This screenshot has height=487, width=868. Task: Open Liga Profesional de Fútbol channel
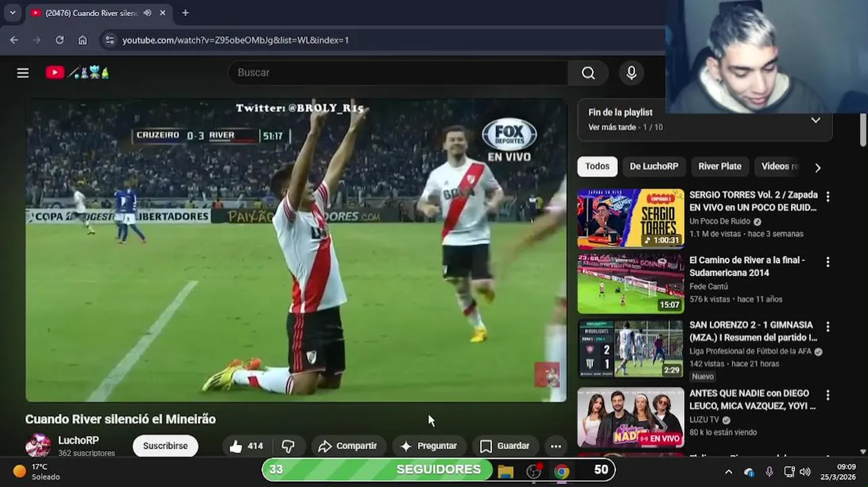click(750, 351)
